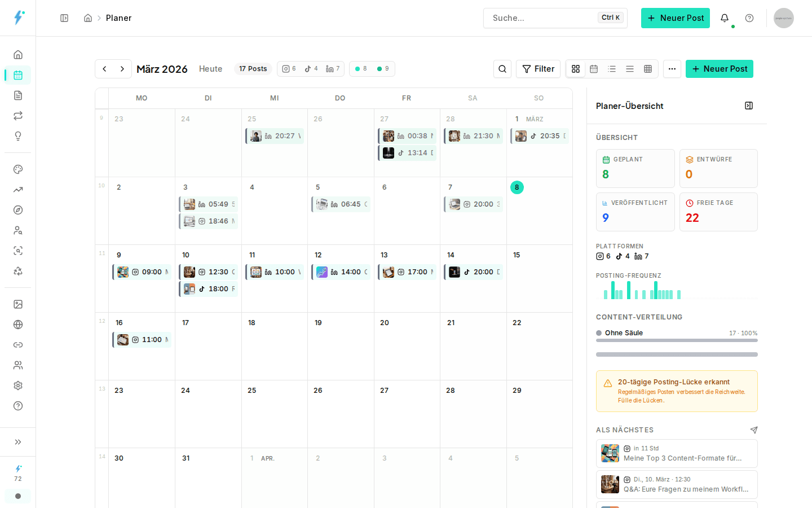Open the three-dot more options menu
812x508 pixels.
(672, 68)
